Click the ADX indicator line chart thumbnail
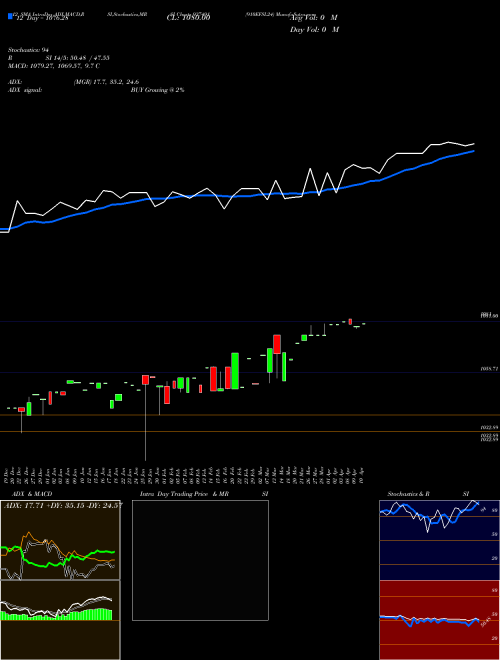This screenshot has height=660, width=500. coord(60,540)
